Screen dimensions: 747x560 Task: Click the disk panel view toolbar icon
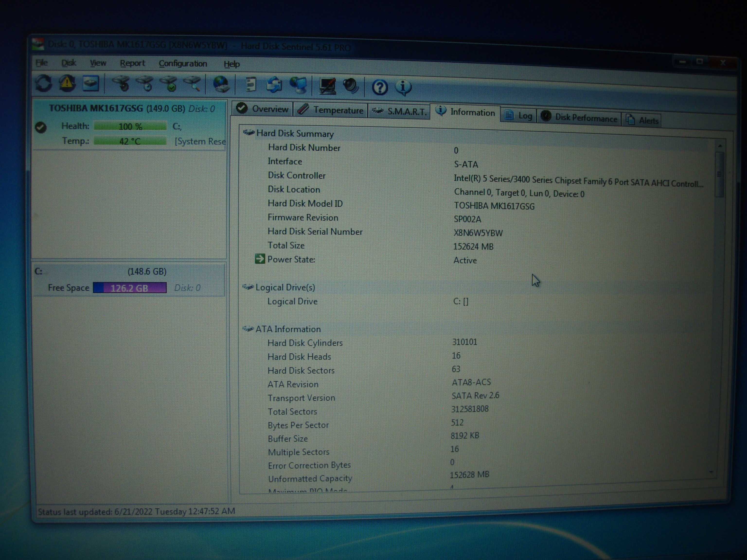pyautogui.click(x=91, y=83)
